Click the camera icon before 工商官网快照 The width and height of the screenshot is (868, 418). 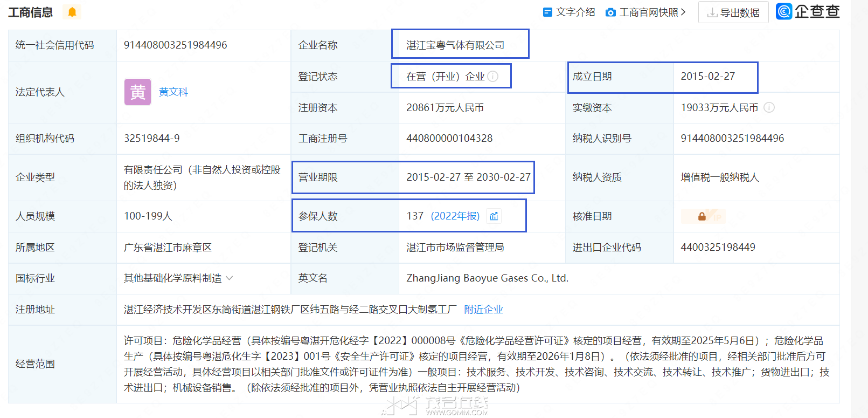(x=610, y=12)
